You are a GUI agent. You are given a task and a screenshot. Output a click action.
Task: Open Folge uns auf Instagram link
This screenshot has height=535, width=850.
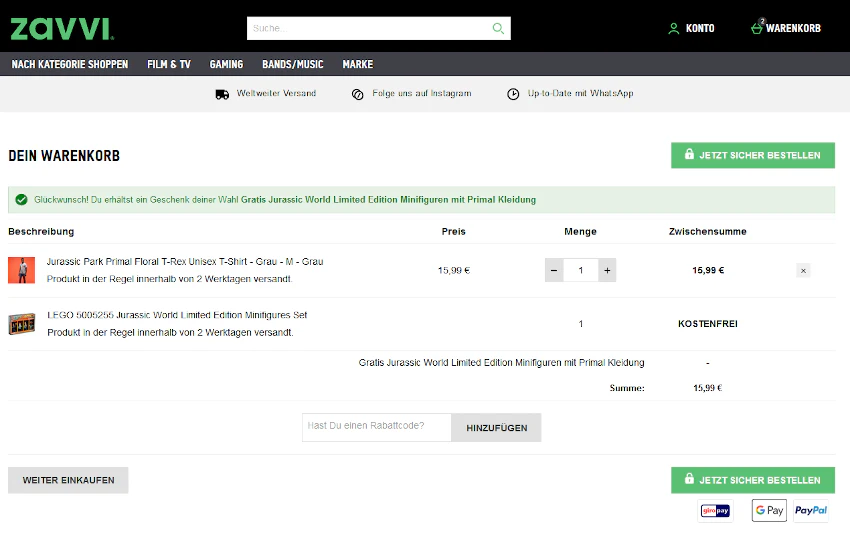(422, 93)
